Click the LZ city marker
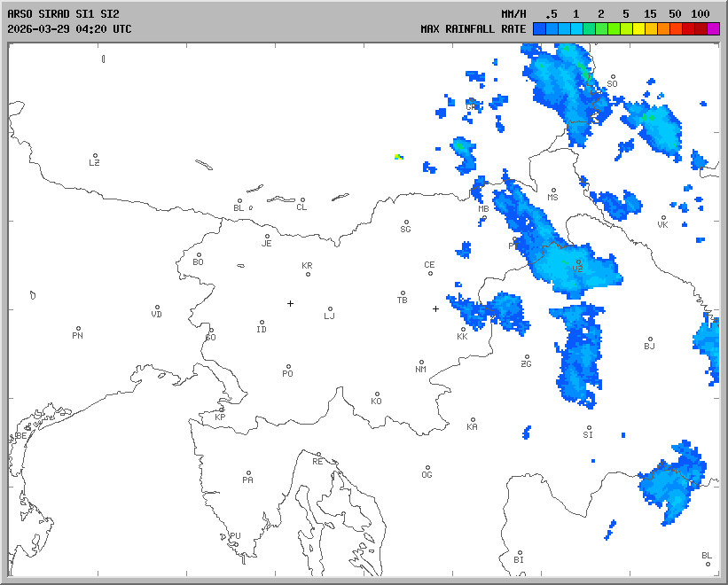Screen dimensions: 728x585 point(95,156)
